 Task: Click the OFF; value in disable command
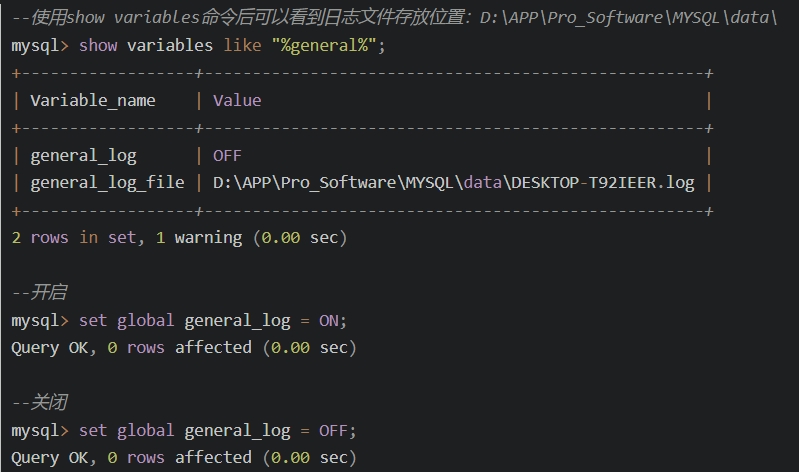pos(337,431)
